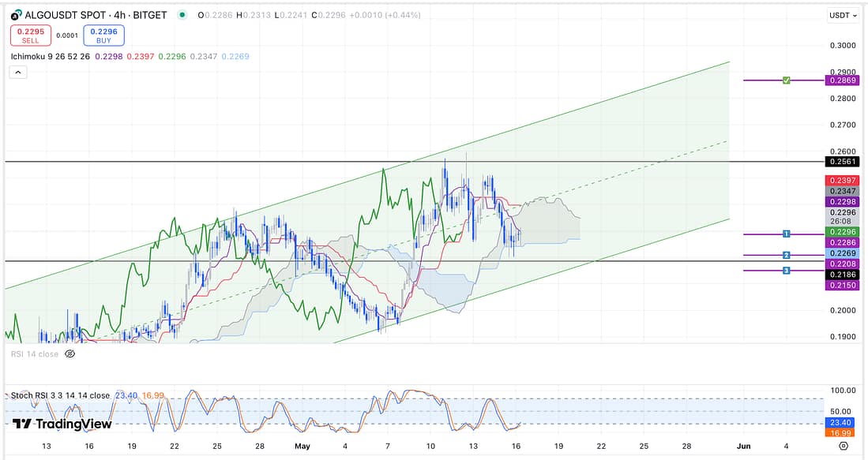Select the numbered marker 2 on purple line
868x460 pixels.
point(786,255)
